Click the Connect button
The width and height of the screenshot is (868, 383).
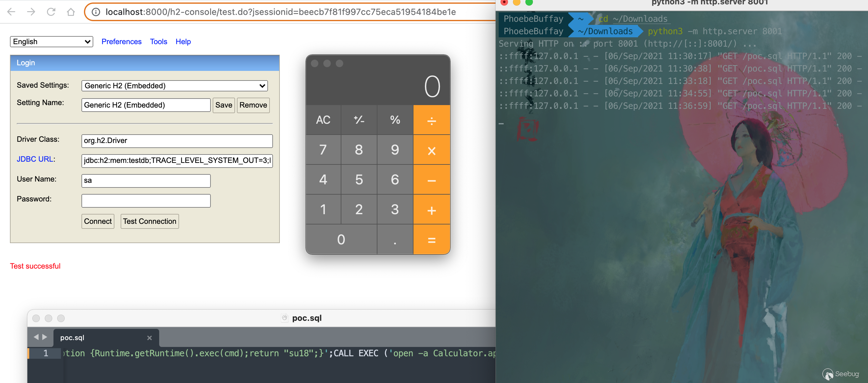[98, 221]
